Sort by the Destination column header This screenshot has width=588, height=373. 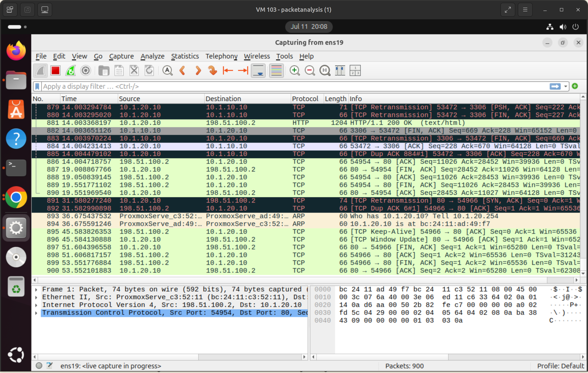coord(247,99)
